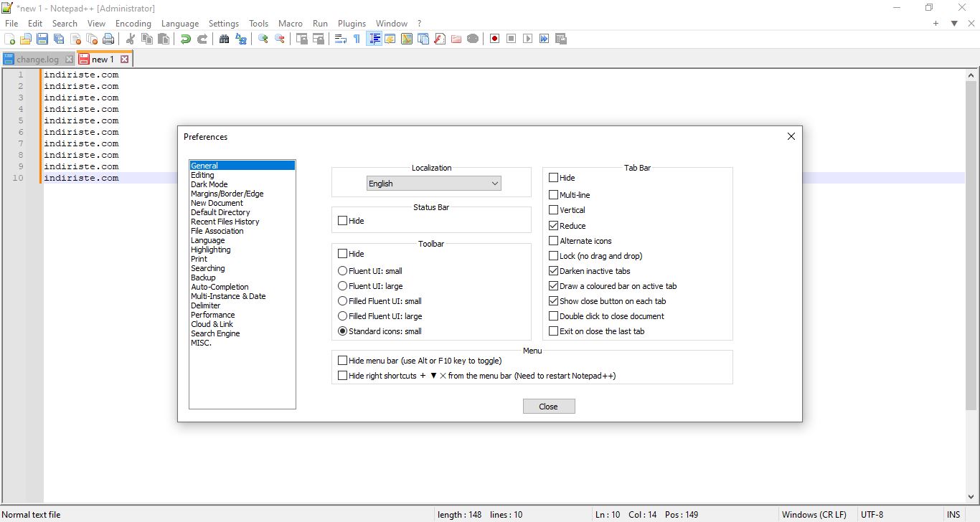The height and width of the screenshot is (522, 980).
Task: Click the editor scrollbar down arrow
Action: (x=972, y=497)
